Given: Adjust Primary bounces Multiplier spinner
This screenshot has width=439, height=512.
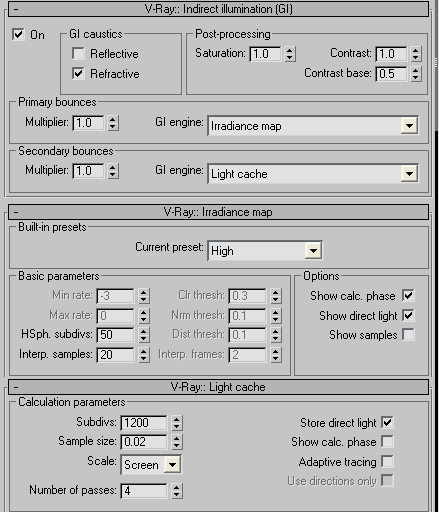Looking at the screenshot, I should (x=113, y=123).
